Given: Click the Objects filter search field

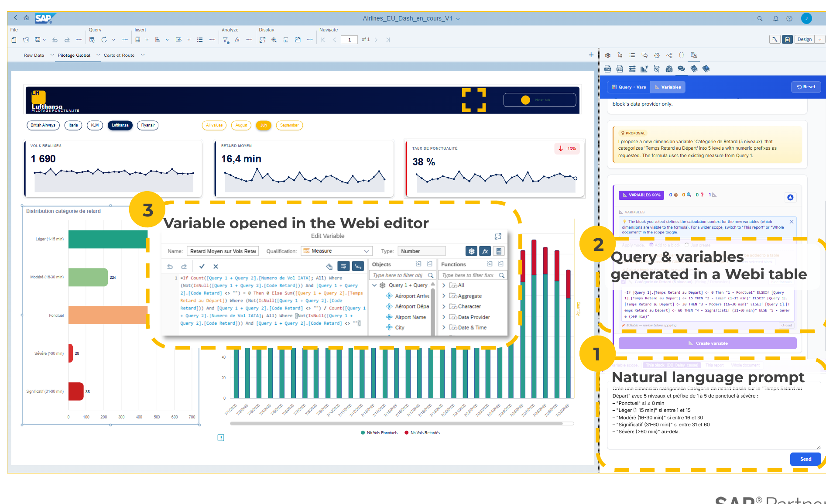Looking at the screenshot, I should pos(402,275).
